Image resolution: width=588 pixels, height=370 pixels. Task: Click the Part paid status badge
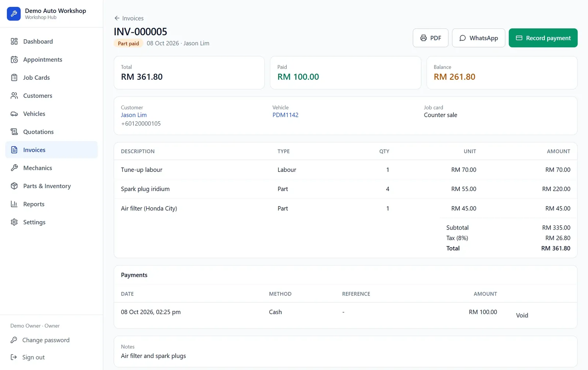128,43
